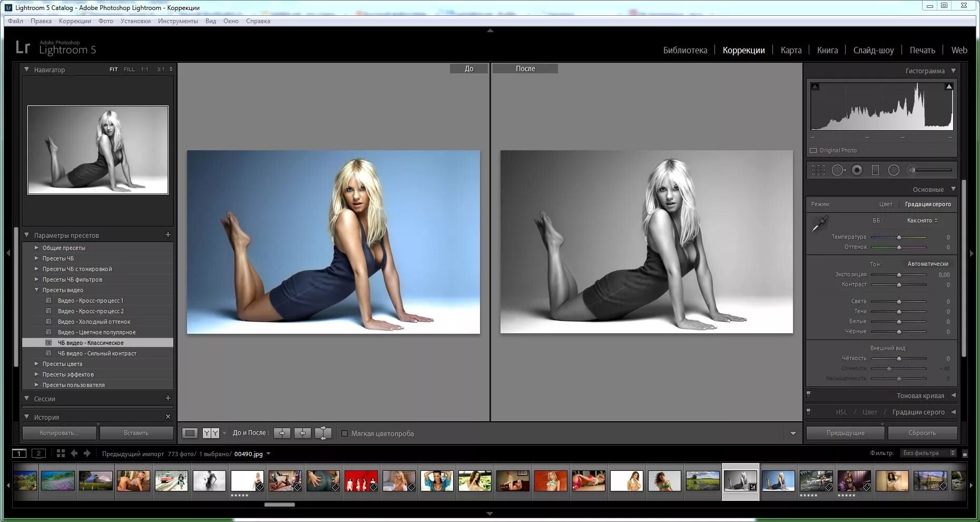Toggle Original Photo checkbox
The height and width of the screenshot is (522, 980).
[x=813, y=151]
